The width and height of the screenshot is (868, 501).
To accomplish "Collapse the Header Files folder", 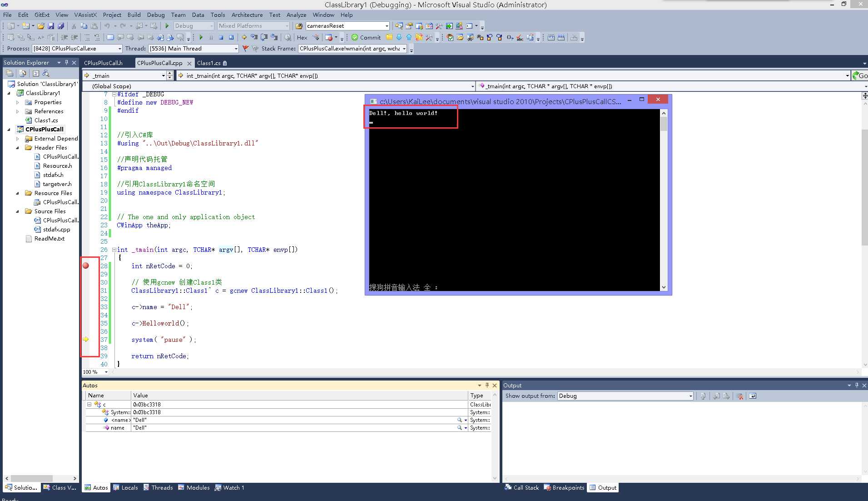I will point(18,148).
